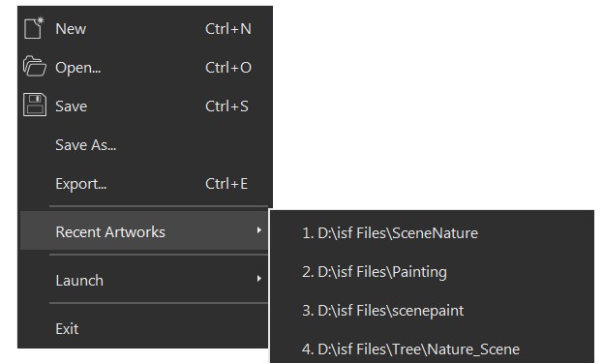Open the recent scenepaint artwork
Image resolution: width=603 pixels, height=364 pixels.
click(383, 311)
